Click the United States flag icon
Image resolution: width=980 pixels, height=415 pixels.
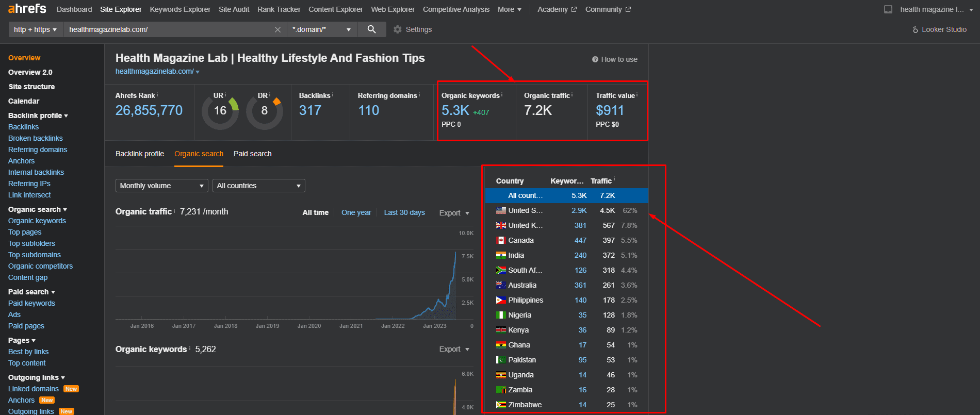coord(501,210)
